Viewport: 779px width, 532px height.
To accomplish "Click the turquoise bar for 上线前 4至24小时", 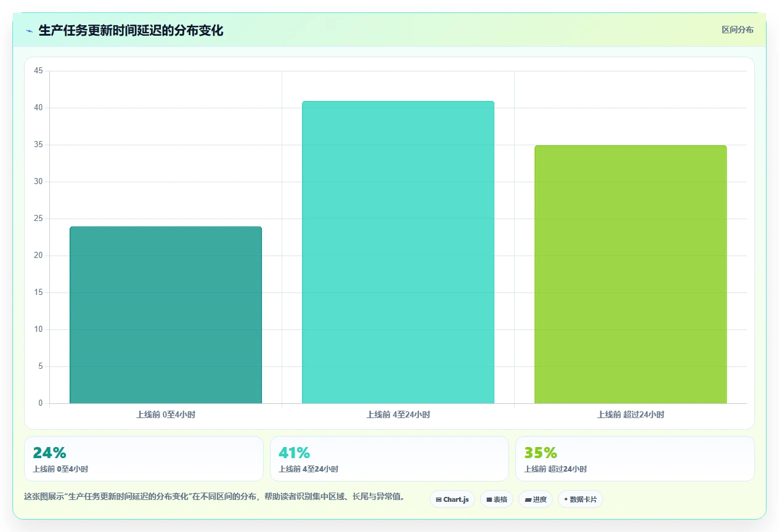I will click(x=398, y=252).
